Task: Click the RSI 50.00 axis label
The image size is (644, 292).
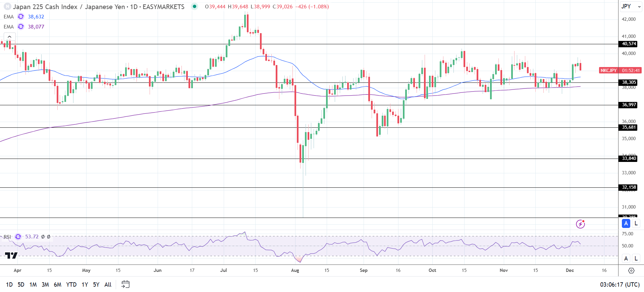Action: point(628,246)
